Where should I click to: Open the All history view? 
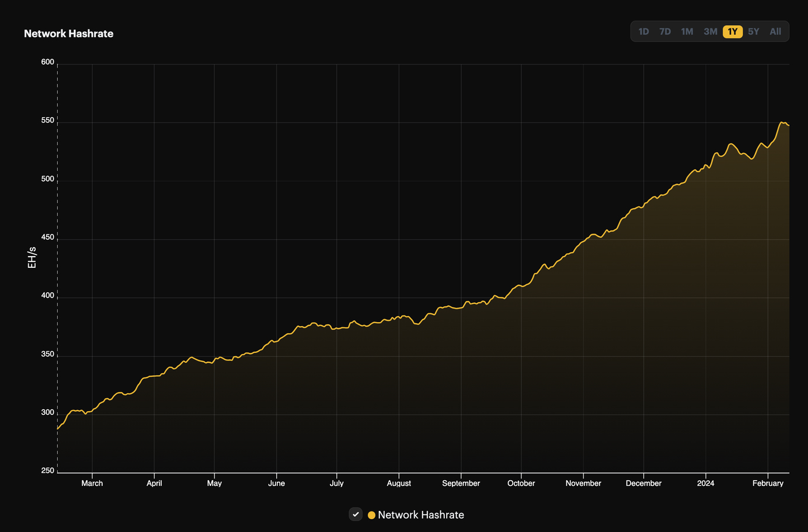(x=775, y=32)
